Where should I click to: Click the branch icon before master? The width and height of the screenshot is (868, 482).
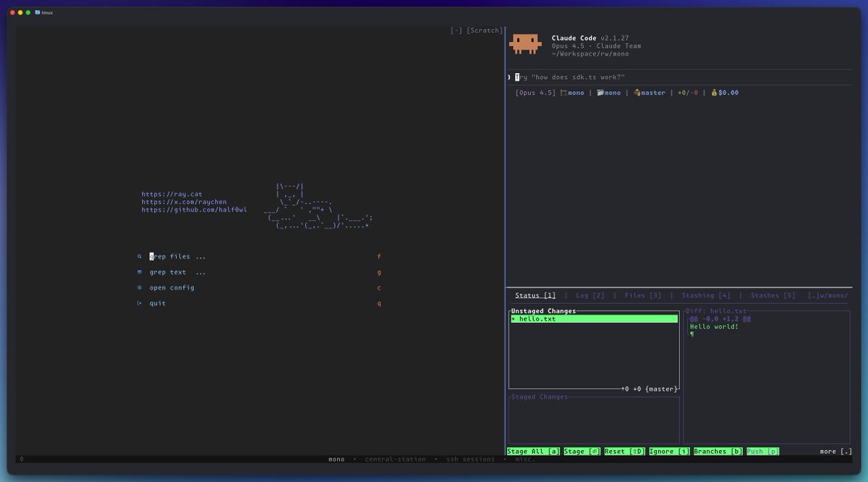point(637,93)
